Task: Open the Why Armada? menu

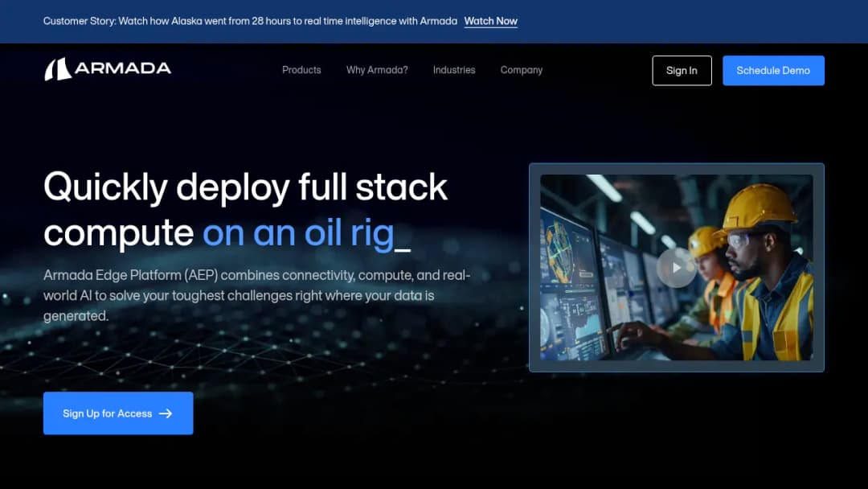Action: click(x=377, y=70)
